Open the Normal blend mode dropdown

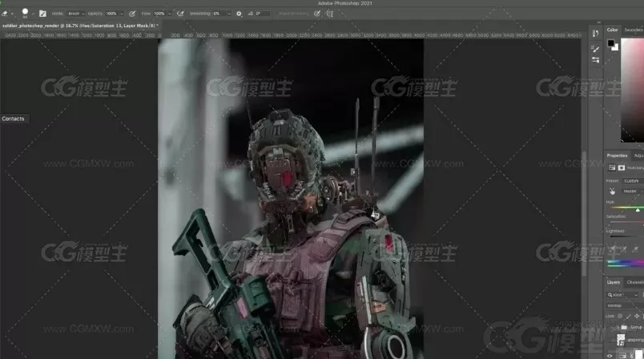pyautogui.click(x=625, y=305)
